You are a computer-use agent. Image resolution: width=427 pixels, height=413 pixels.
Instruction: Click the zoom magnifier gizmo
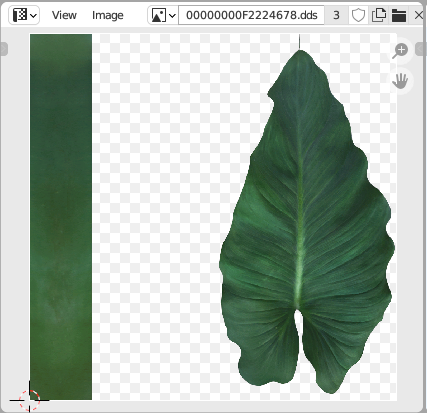400,51
